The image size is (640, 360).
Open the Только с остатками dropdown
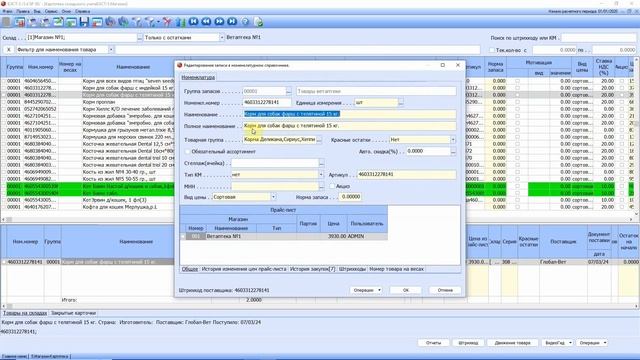pyautogui.click(x=222, y=38)
